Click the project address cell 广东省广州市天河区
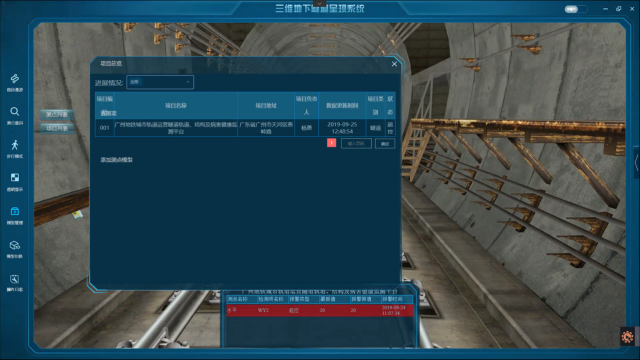Viewport: 640px width, 360px height. (266, 128)
